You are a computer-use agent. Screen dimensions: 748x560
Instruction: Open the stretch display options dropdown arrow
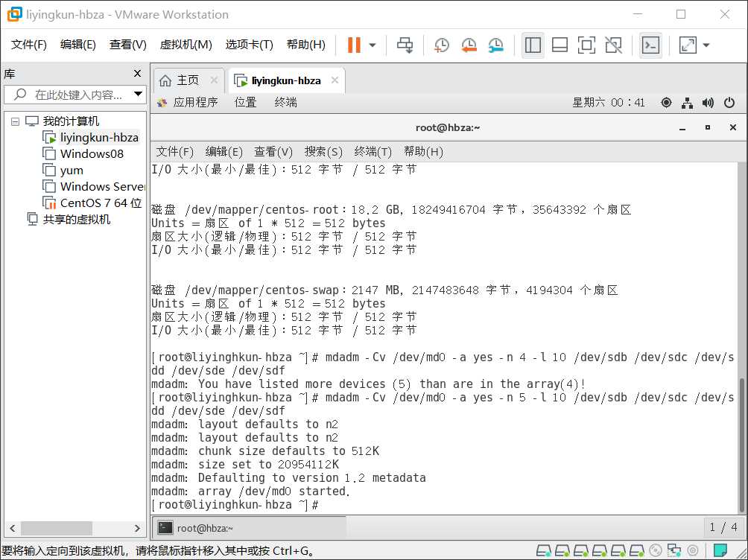pyautogui.click(x=706, y=45)
